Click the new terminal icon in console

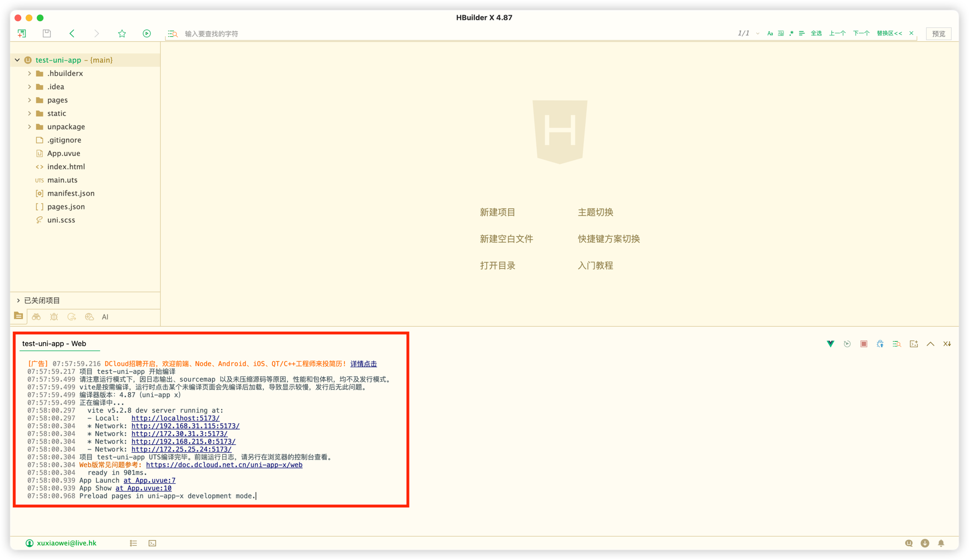pos(913,344)
